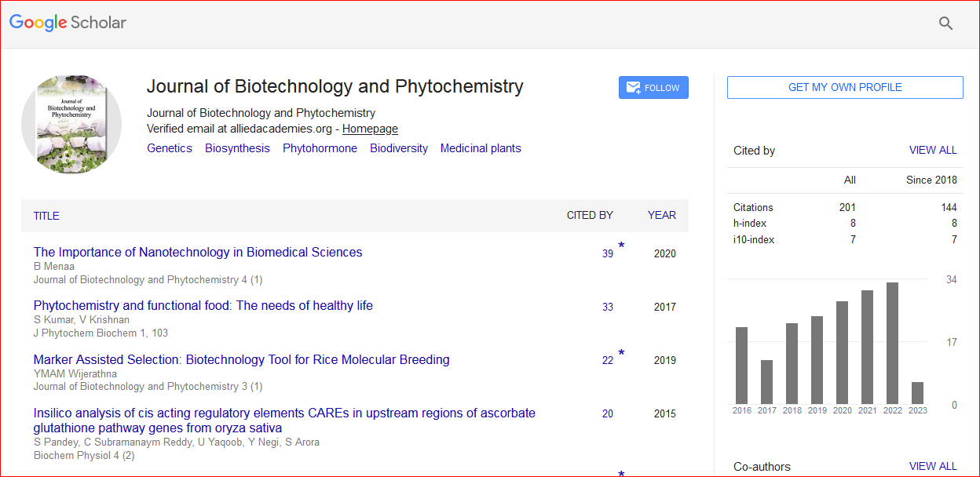Sort articles by Cited By header
The height and width of the screenshot is (477, 980).
(x=590, y=215)
